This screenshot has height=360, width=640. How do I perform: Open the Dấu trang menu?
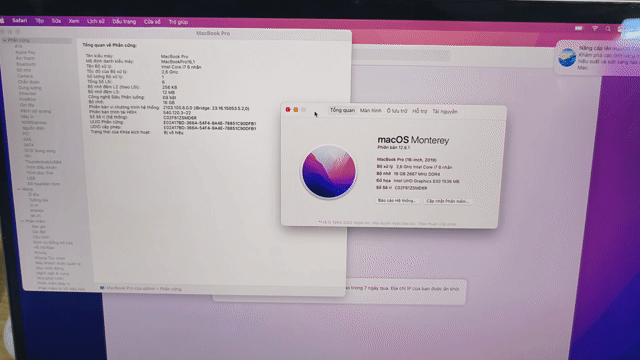124,22
